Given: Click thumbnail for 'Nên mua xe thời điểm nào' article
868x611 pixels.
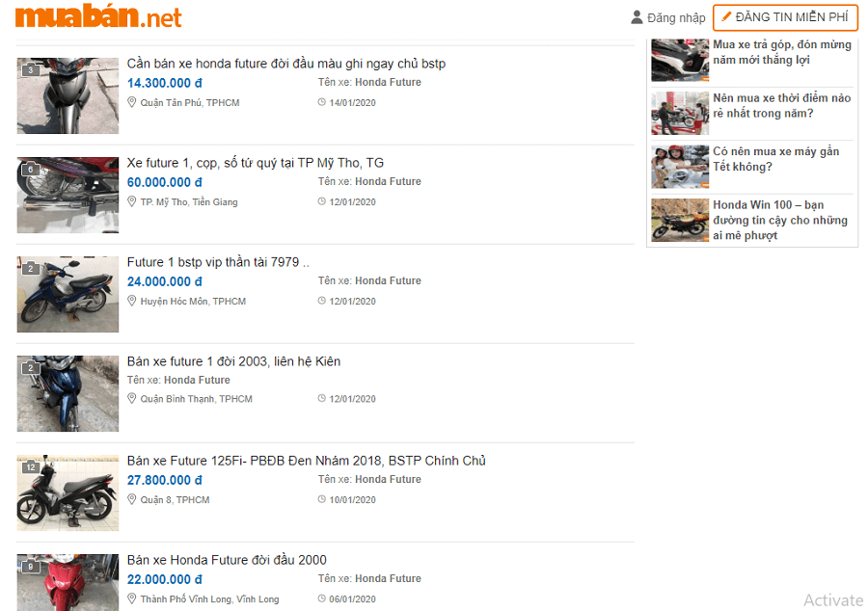Looking at the screenshot, I should (x=680, y=114).
